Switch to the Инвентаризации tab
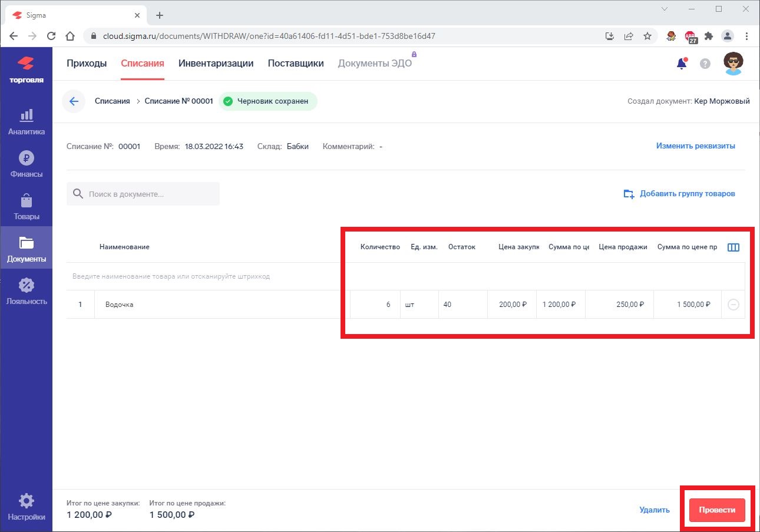This screenshot has width=760, height=532. pos(216,64)
